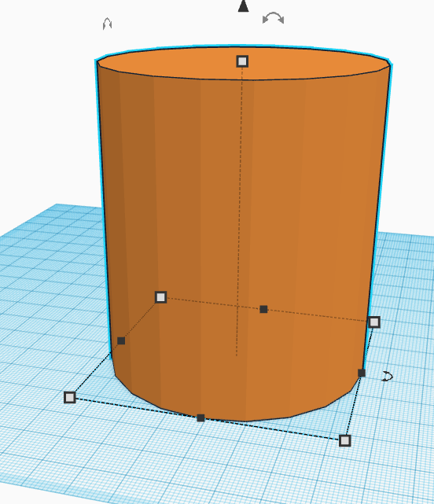
Task: Select the white corner handle at the back-left of the base
Action: (160, 297)
